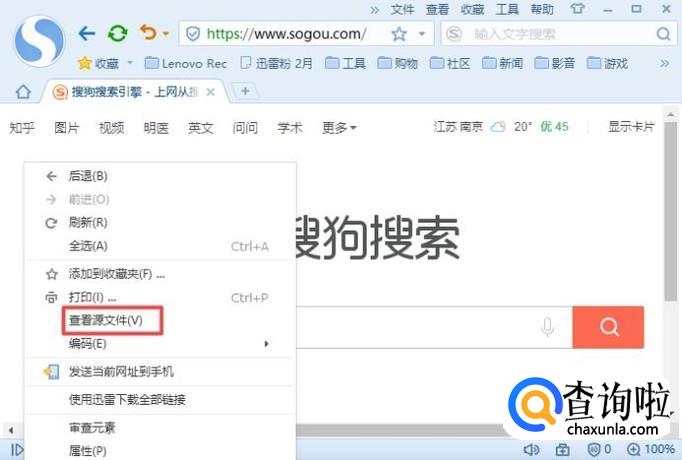Image resolution: width=682 pixels, height=460 pixels.
Task: Expand the 更多 dropdown in page navigation
Action: (x=339, y=128)
